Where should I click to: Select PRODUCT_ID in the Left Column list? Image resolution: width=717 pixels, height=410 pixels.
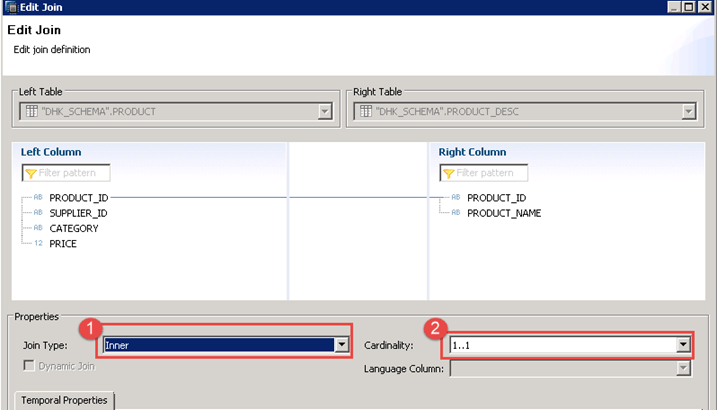78,198
